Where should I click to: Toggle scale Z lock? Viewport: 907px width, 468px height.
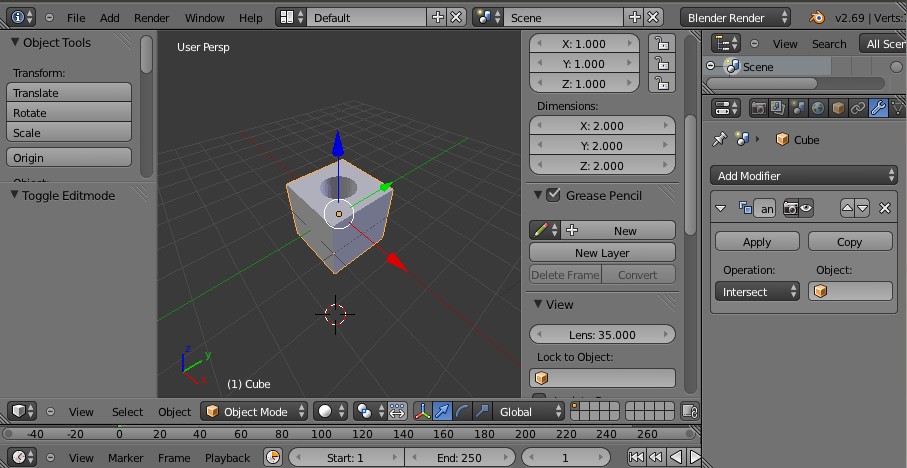pyautogui.click(x=662, y=83)
